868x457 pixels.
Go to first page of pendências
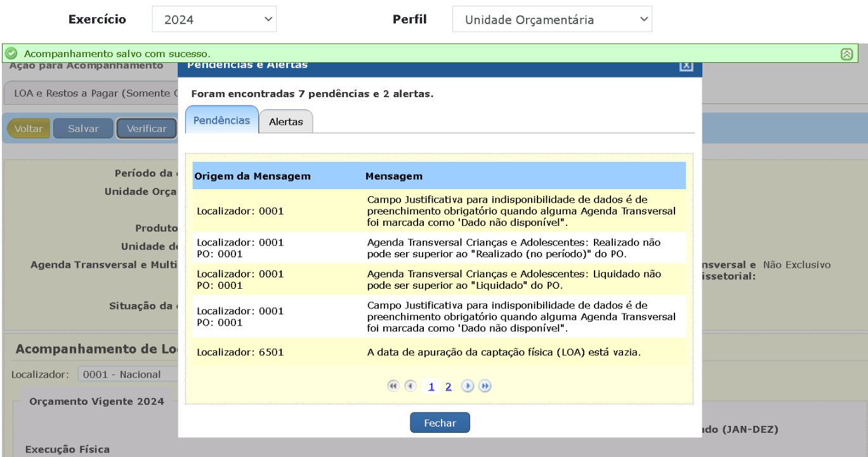393,386
